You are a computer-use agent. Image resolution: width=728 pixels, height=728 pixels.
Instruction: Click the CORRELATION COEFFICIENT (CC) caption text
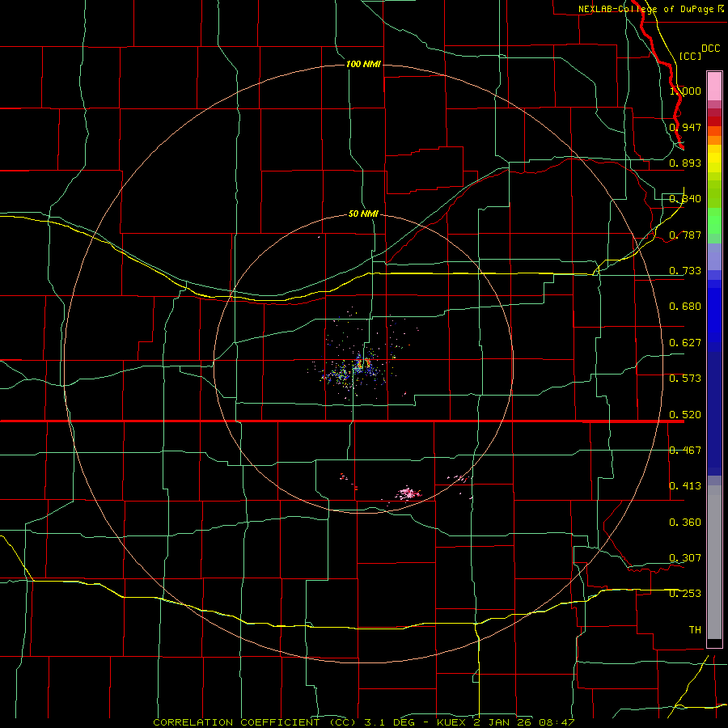(255, 722)
